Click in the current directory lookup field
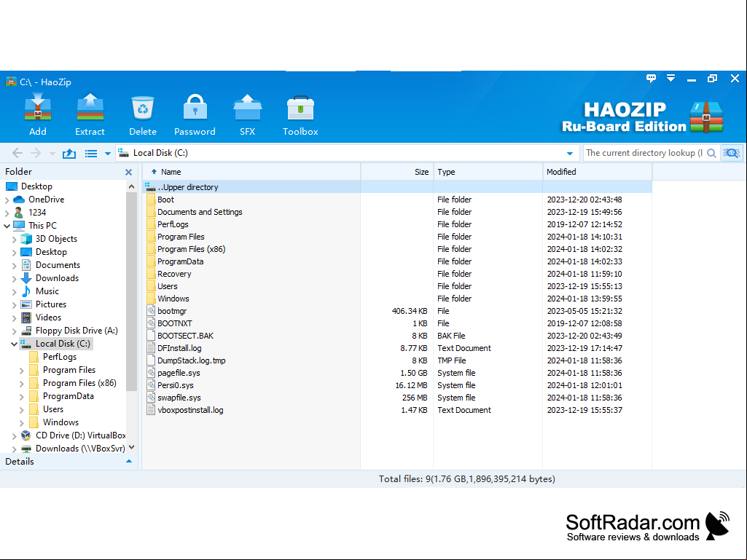 coord(644,153)
